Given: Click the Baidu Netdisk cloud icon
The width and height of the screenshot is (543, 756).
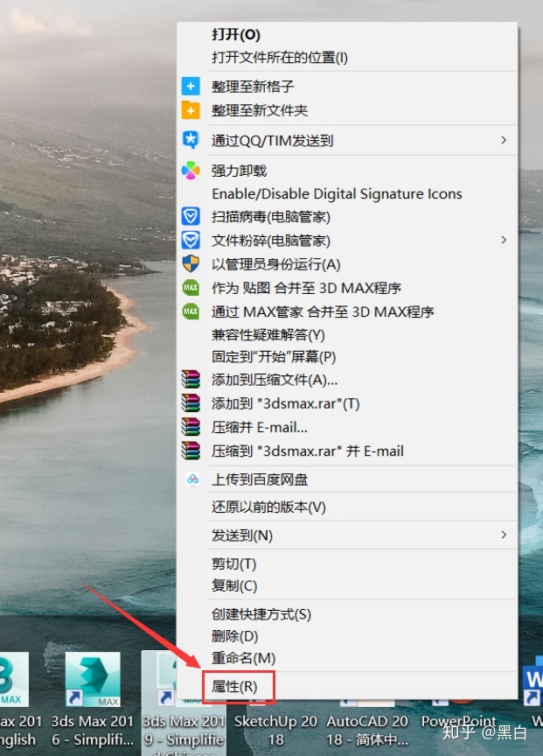Looking at the screenshot, I should [192, 479].
